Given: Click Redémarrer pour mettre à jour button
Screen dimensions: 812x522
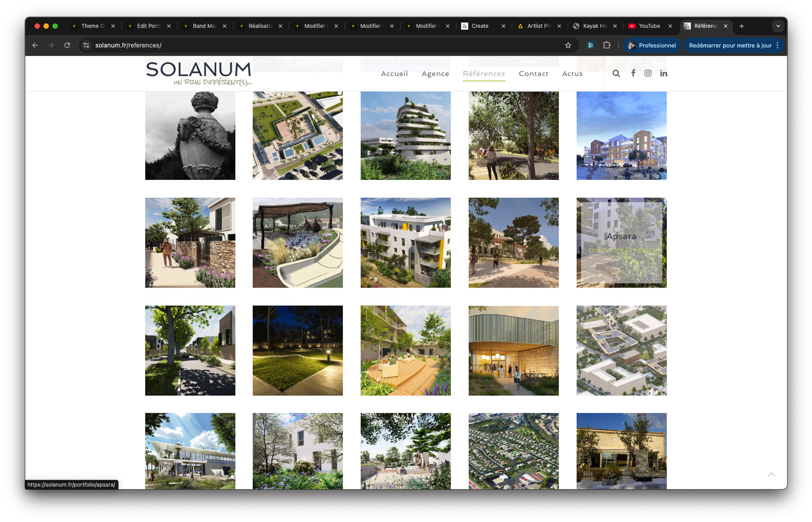Looking at the screenshot, I should 730,45.
